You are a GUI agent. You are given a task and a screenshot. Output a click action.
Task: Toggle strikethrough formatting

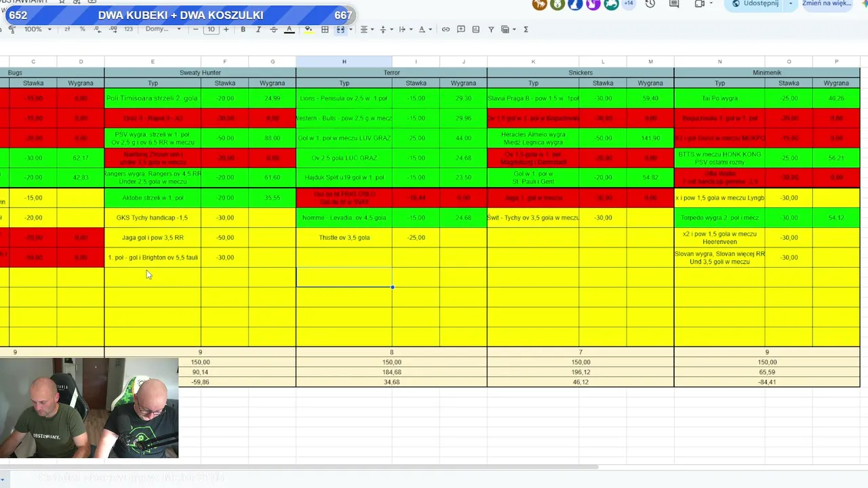click(x=274, y=30)
